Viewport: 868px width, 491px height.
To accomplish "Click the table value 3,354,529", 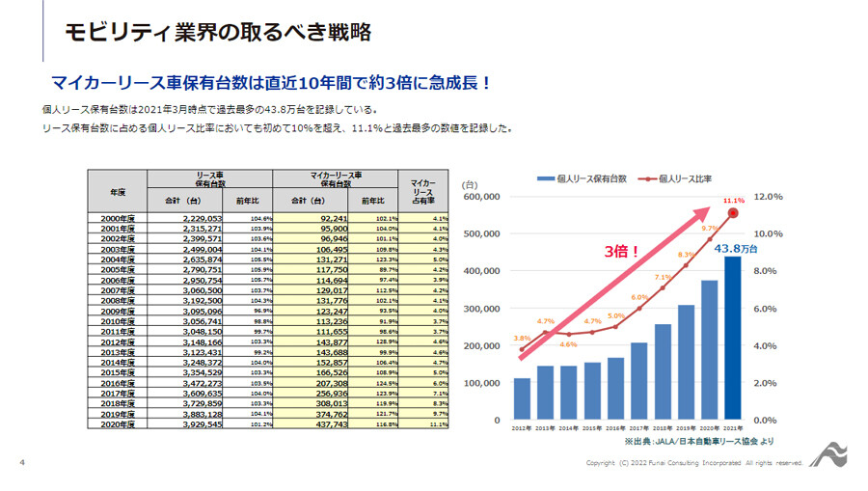I will coord(203,372).
